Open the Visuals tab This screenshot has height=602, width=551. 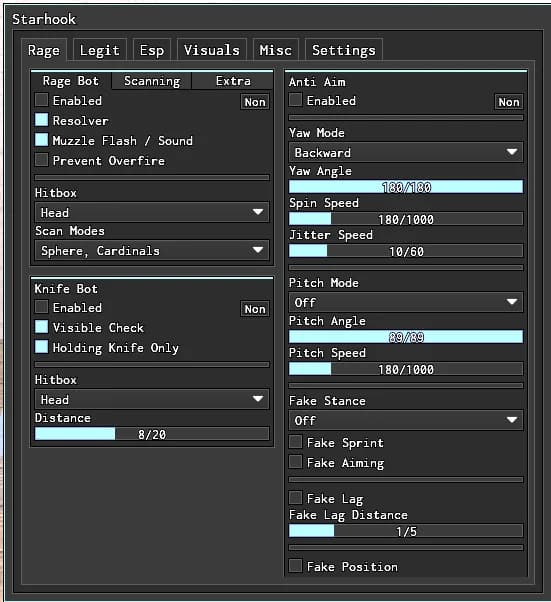click(x=212, y=50)
